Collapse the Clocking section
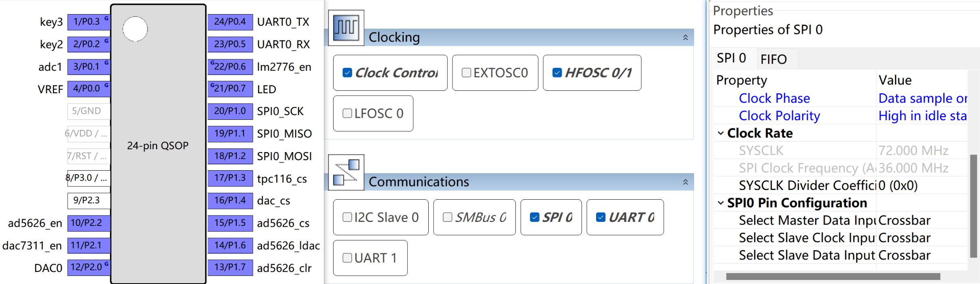Viewport: 980px width, 284px height. point(685,38)
